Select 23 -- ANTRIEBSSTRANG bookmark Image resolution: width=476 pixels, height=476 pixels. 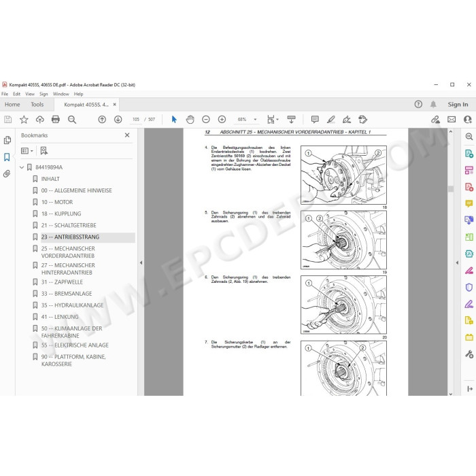click(x=70, y=237)
